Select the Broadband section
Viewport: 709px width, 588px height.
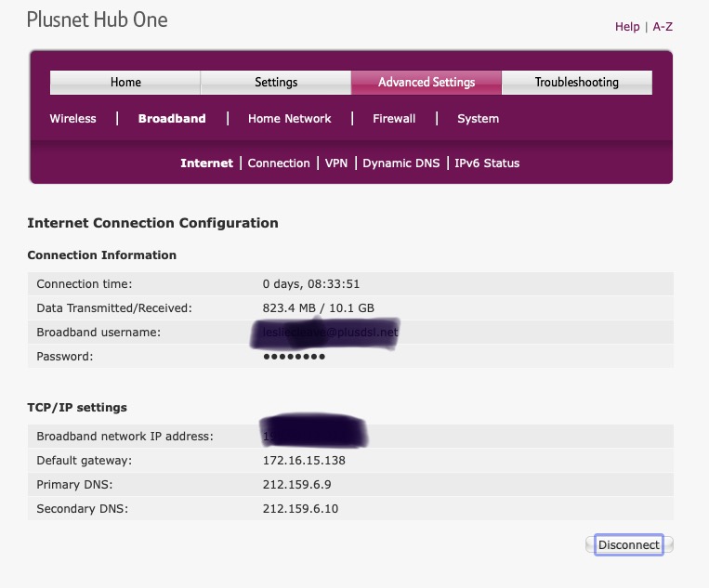[x=172, y=119]
